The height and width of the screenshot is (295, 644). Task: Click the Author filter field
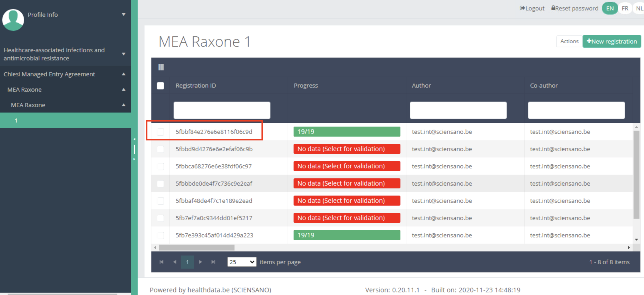click(458, 110)
